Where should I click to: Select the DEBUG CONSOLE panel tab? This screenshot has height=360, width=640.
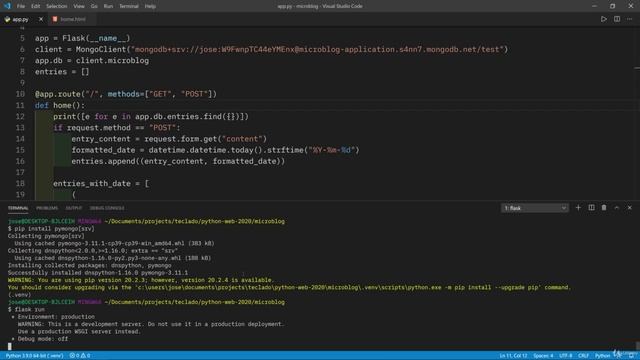pyautogui.click(x=107, y=208)
